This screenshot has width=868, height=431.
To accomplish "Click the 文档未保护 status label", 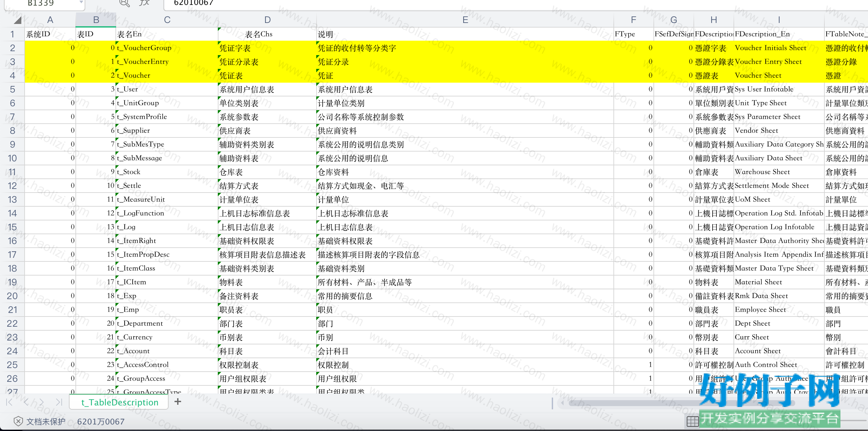I will (46, 421).
